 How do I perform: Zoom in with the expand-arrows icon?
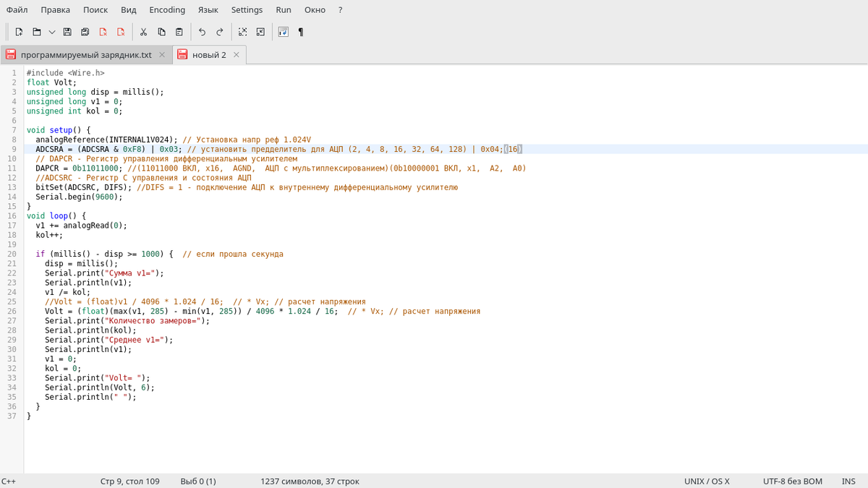pyautogui.click(x=242, y=32)
